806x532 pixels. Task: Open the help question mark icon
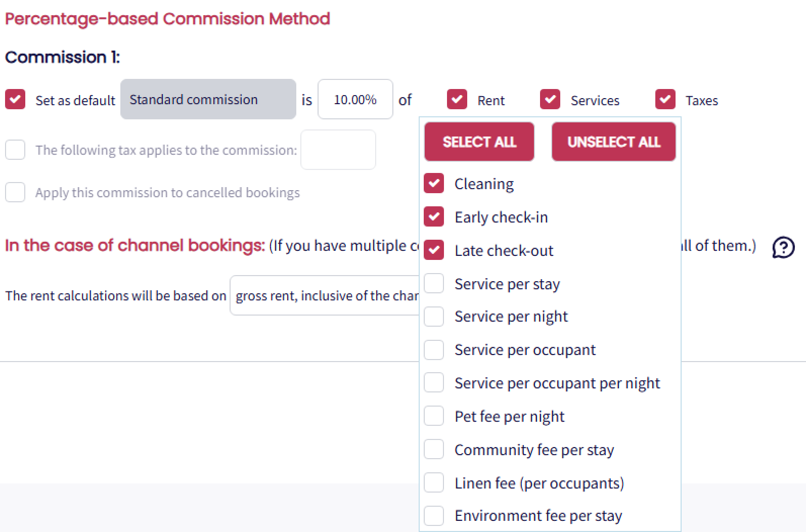pos(783,247)
